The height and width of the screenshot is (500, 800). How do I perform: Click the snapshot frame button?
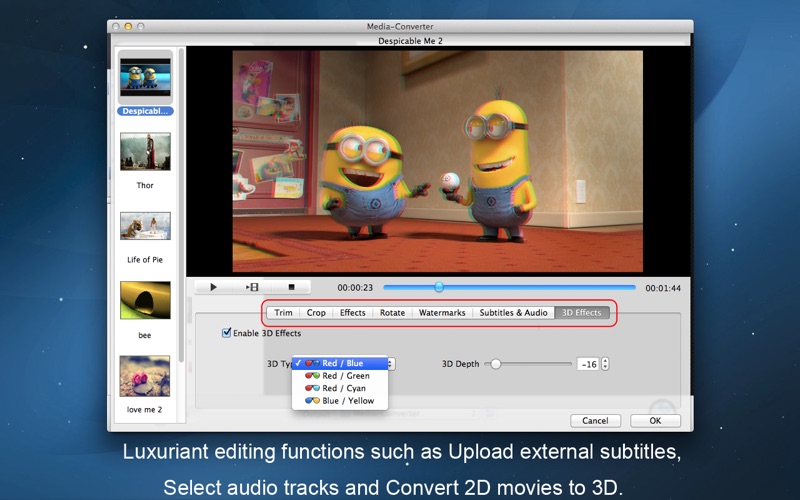(252, 287)
